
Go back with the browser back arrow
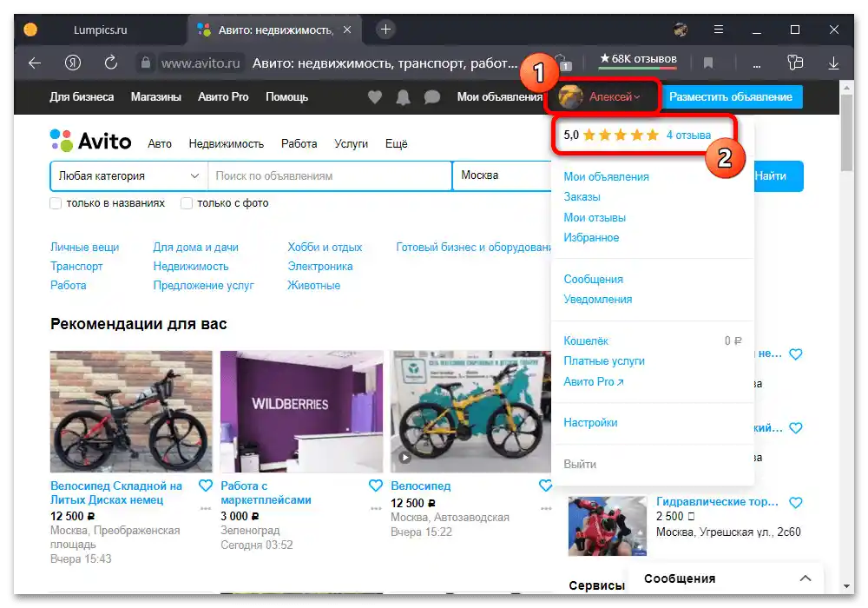click(35, 63)
